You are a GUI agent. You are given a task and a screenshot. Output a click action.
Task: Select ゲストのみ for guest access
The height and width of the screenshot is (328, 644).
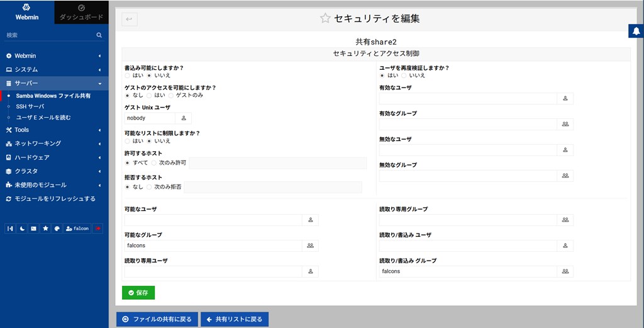pyautogui.click(x=171, y=96)
